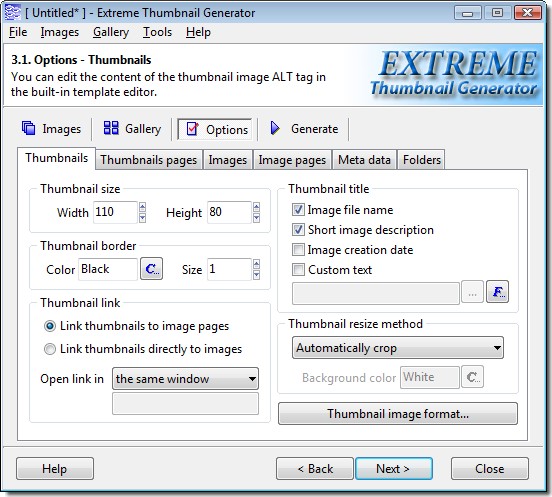Uncheck Short image description
Screen dimensions: 552x497
pos(298,230)
